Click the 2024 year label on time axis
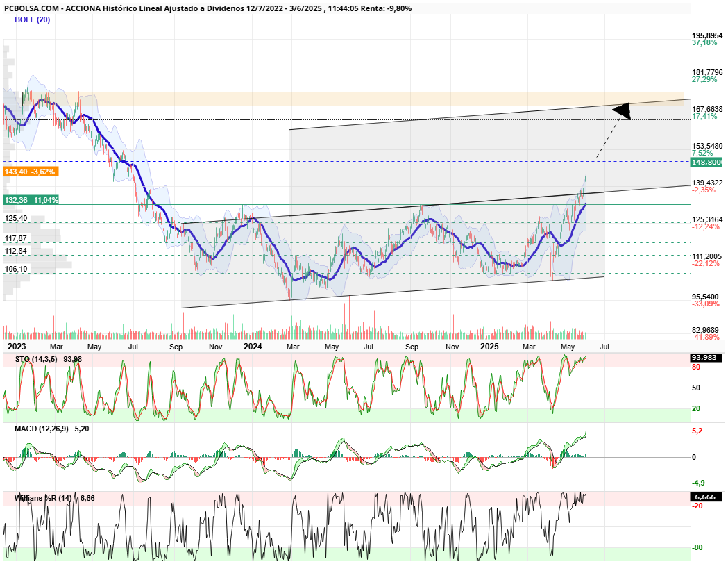 click(253, 347)
